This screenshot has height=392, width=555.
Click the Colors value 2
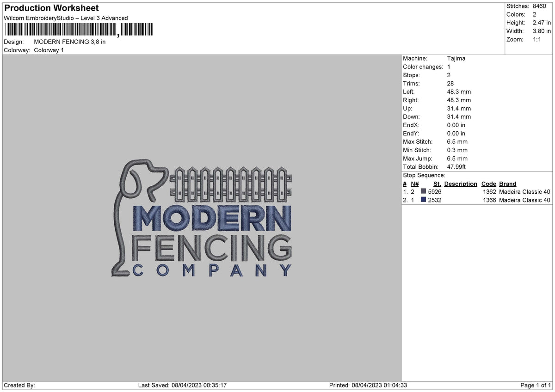534,14
